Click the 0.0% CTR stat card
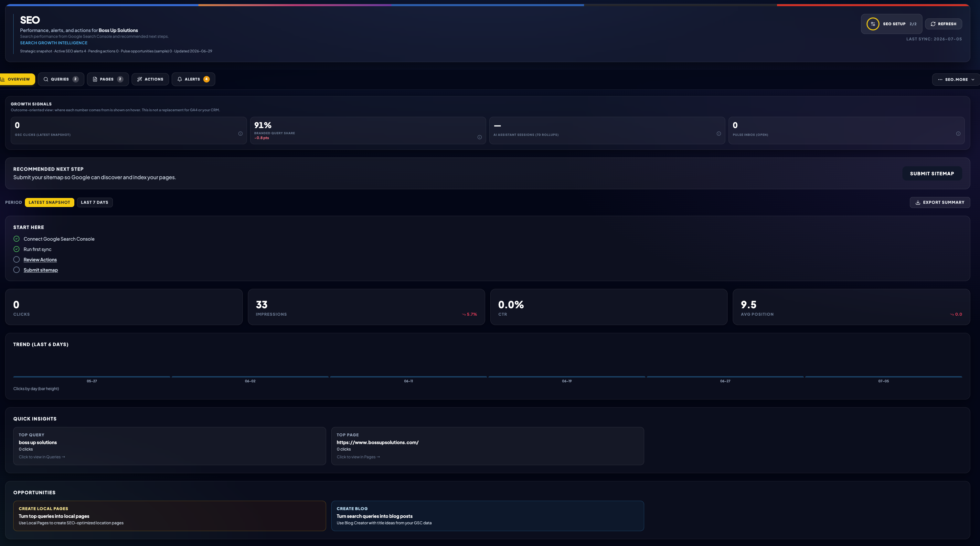This screenshot has width=980, height=546. coord(609,307)
